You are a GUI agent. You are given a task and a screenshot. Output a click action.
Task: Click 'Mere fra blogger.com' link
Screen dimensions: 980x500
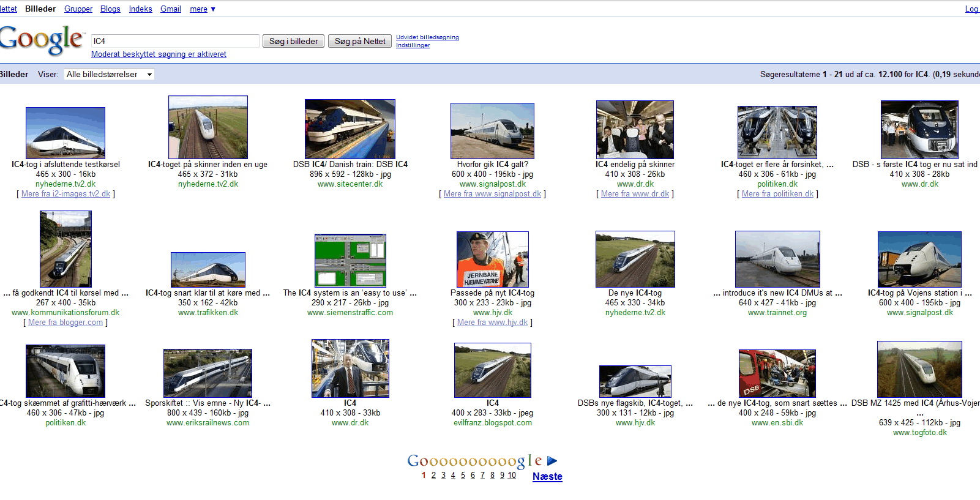[x=65, y=322]
